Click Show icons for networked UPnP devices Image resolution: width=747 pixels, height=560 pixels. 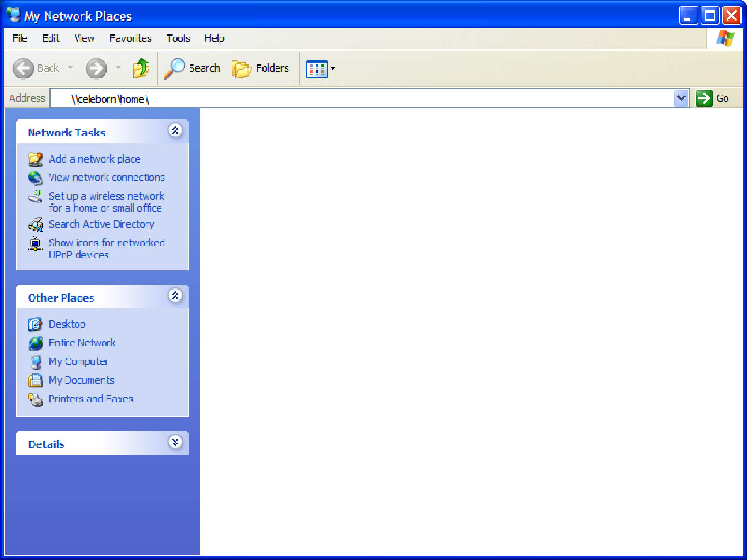(107, 248)
